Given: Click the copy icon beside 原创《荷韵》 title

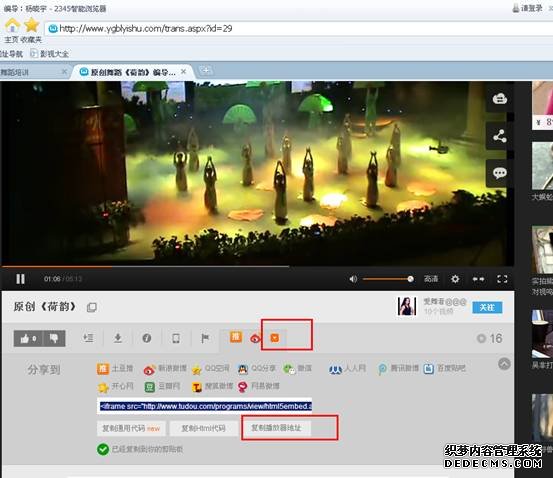Looking at the screenshot, I should coord(92,307).
